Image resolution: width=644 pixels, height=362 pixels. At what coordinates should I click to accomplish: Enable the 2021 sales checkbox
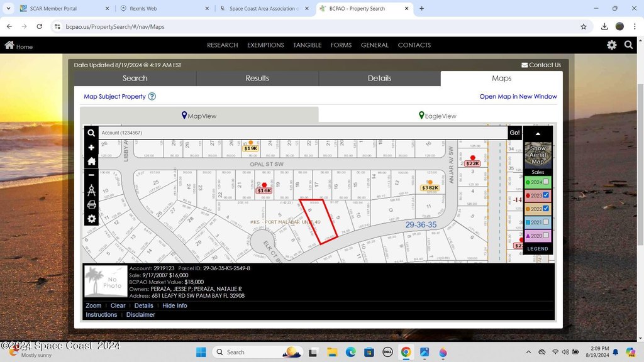pyautogui.click(x=546, y=222)
